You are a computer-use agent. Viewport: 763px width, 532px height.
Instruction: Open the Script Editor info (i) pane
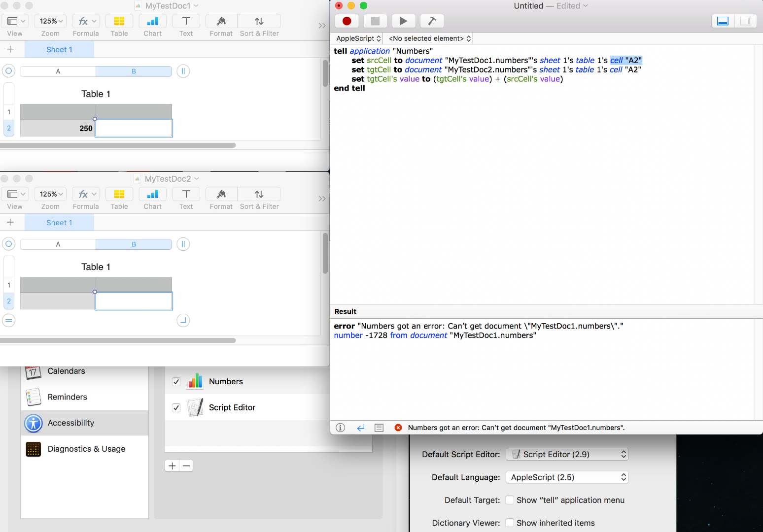click(341, 428)
